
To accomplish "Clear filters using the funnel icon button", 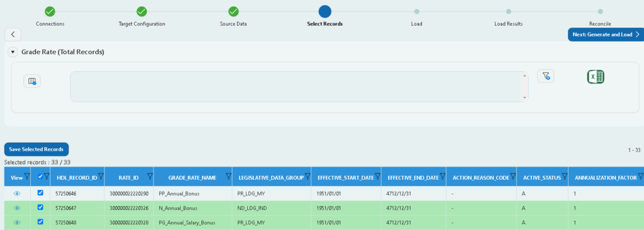I will tap(546, 76).
